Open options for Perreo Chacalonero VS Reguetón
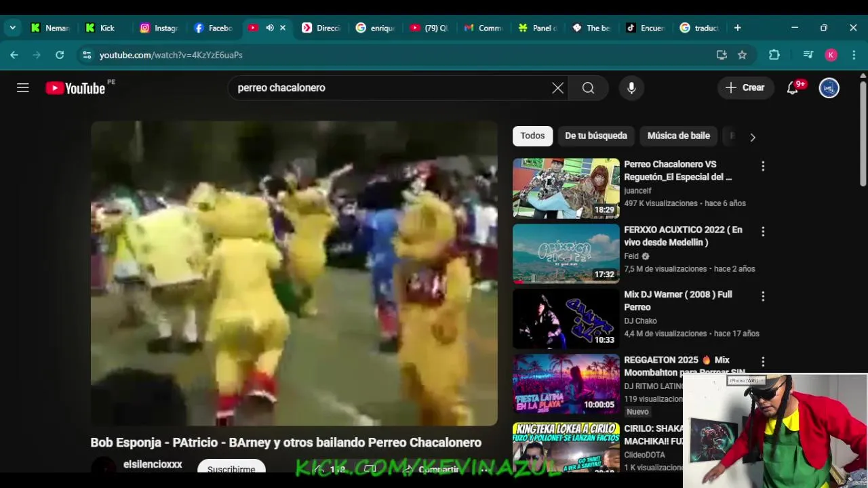This screenshot has height=488, width=868. [763, 166]
